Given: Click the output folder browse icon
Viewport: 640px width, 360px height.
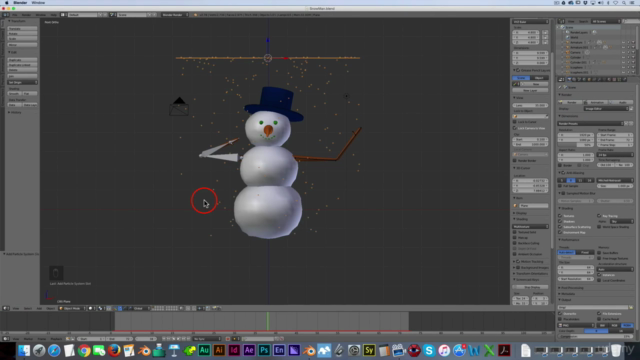Looking at the screenshot, I should click(631, 307).
